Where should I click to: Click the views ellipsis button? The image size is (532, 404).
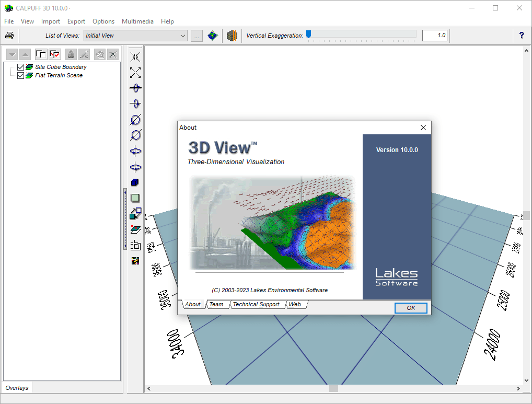click(197, 36)
